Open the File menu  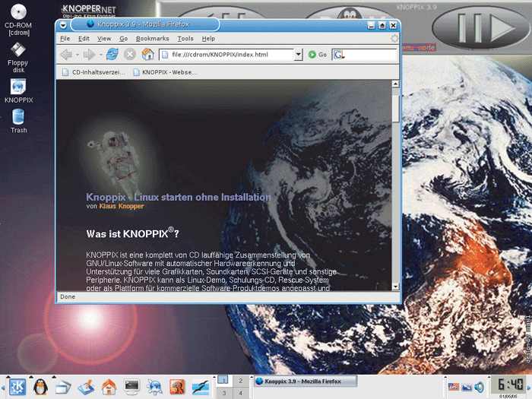(x=65, y=39)
